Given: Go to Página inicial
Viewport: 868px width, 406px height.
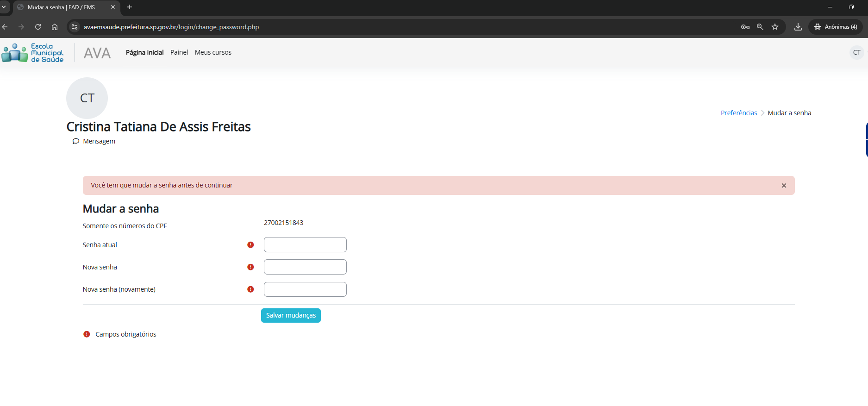Looking at the screenshot, I should coord(144,52).
